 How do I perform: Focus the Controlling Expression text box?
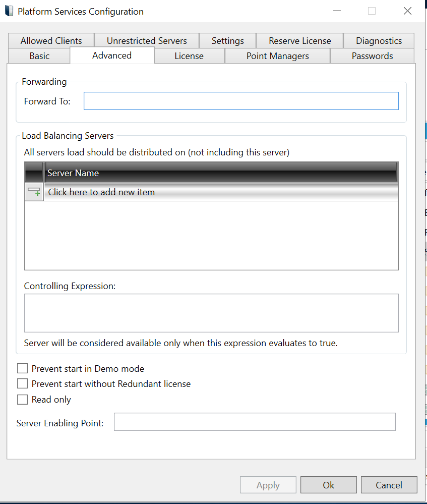coord(211,313)
